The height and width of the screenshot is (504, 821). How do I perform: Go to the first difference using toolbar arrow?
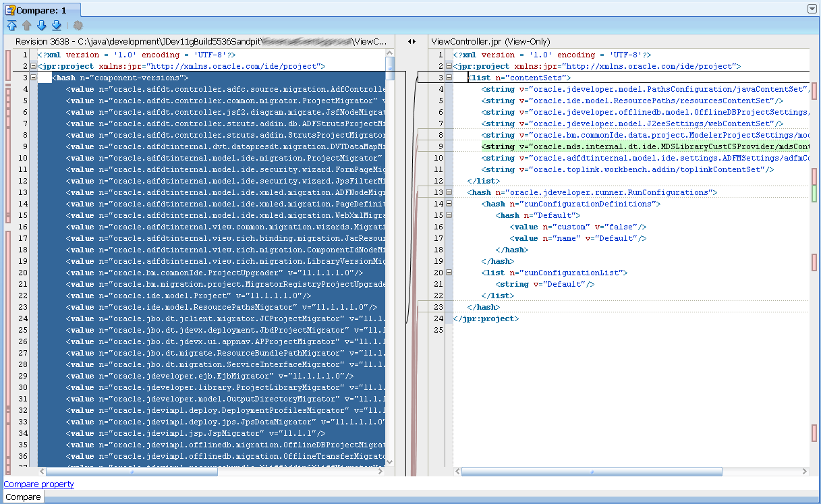click(x=11, y=24)
